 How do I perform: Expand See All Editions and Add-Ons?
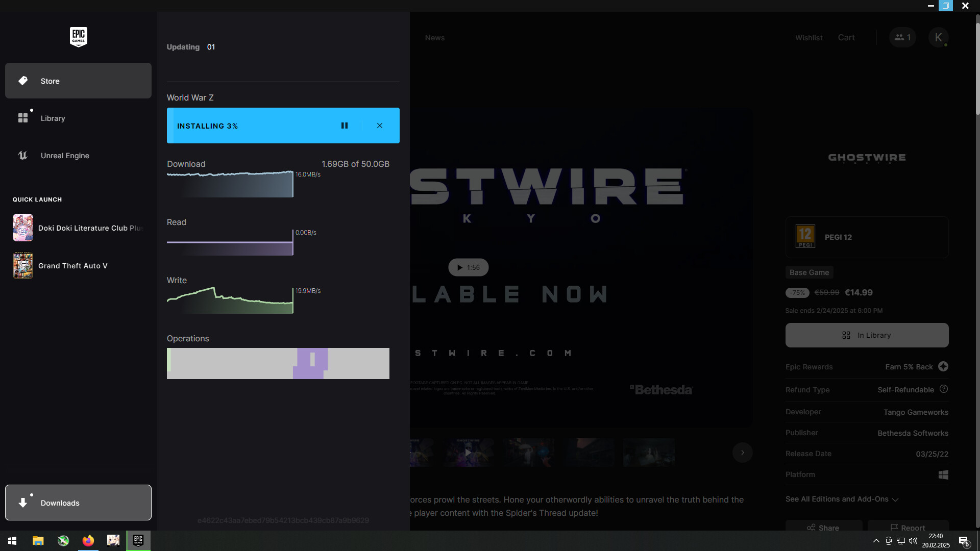pos(842,499)
